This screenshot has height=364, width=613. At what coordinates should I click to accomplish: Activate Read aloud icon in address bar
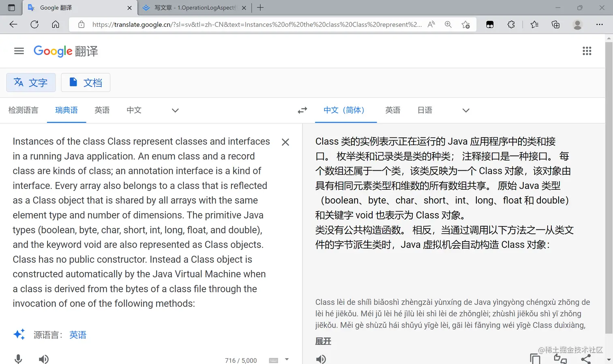tap(431, 24)
